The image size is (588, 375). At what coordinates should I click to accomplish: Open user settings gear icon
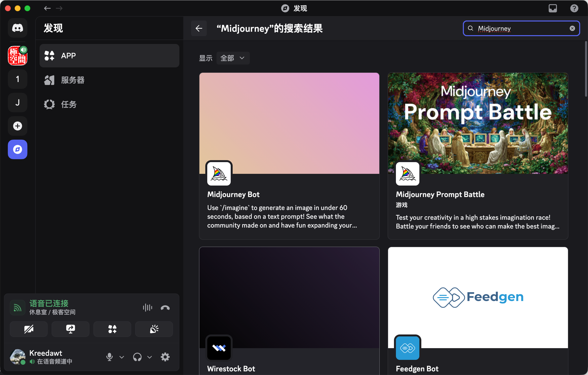click(x=165, y=357)
